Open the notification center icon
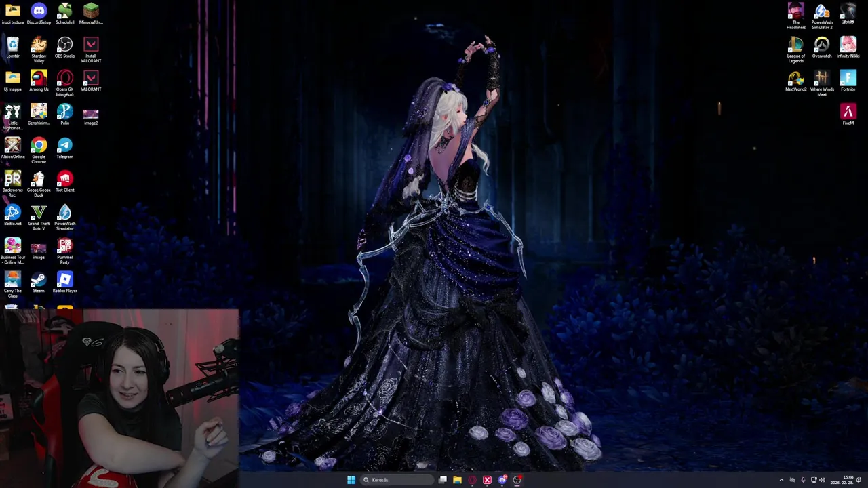868x488 pixels. pyautogui.click(x=859, y=480)
